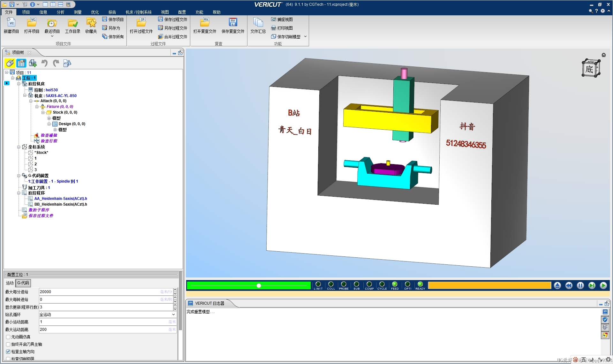Select AA_Heidenhain-5axis(ACzt).h program
Screen dimensions: 613x364
click(x=60, y=199)
